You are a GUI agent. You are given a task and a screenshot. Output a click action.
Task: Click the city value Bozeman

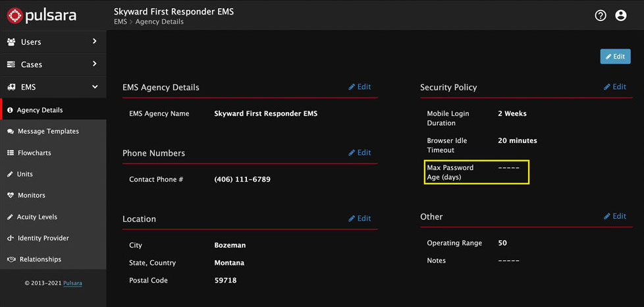pos(230,245)
